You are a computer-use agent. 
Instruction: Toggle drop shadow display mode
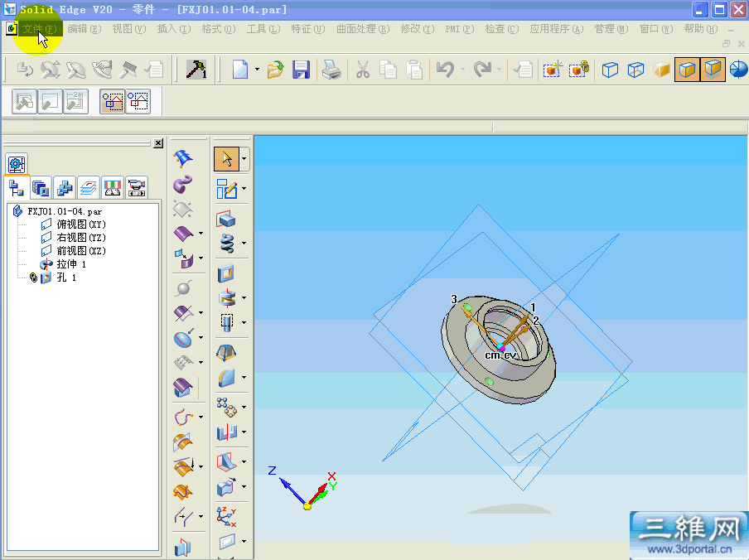(713, 70)
